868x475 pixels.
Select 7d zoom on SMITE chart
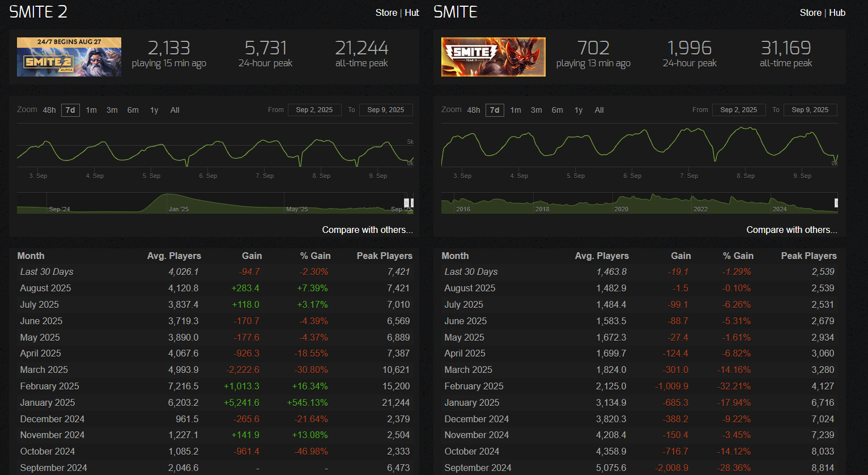click(495, 110)
